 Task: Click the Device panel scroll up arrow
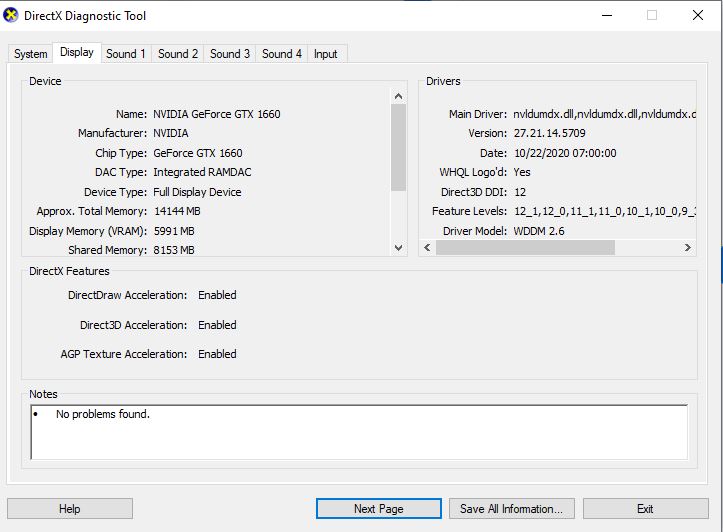(398, 96)
